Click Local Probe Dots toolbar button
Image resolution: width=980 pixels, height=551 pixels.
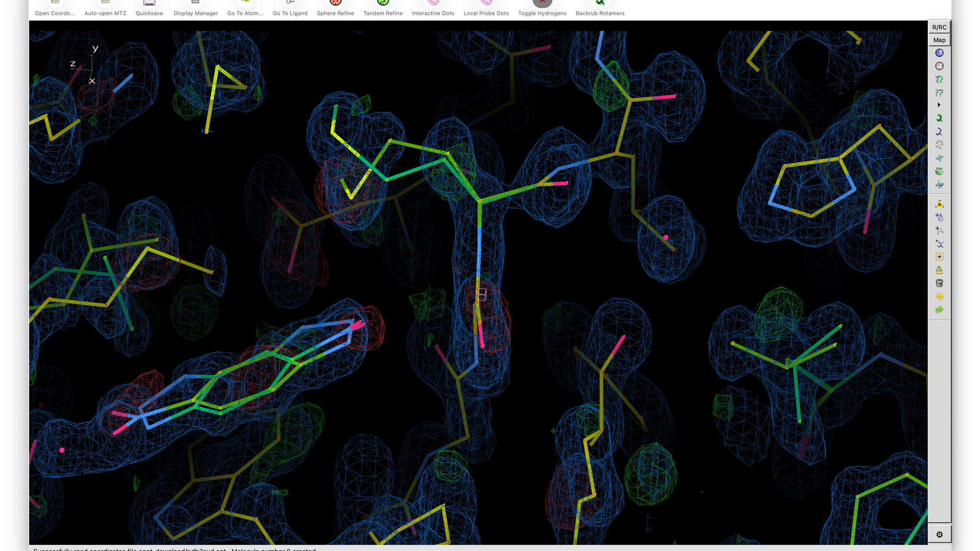point(486,9)
